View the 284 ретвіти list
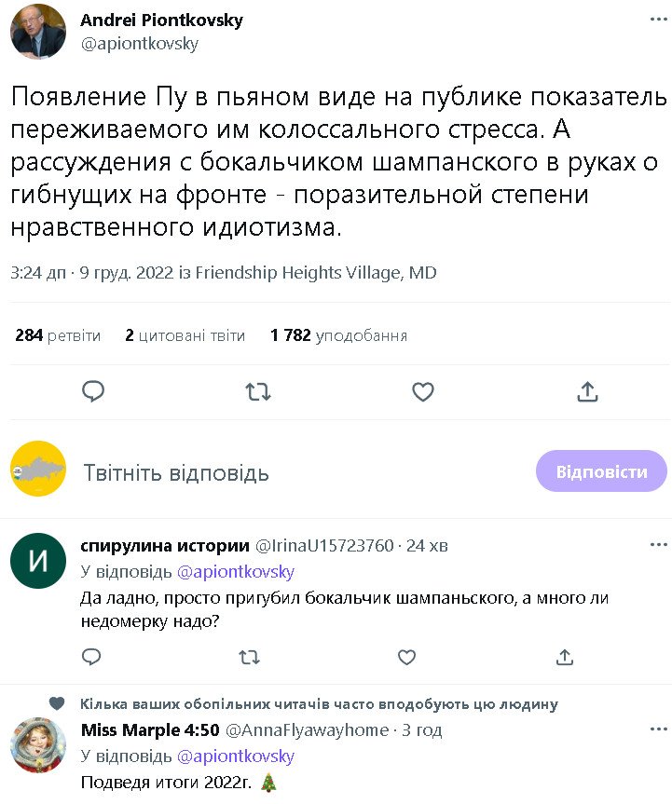672x804 pixels. tap(58, 335)
